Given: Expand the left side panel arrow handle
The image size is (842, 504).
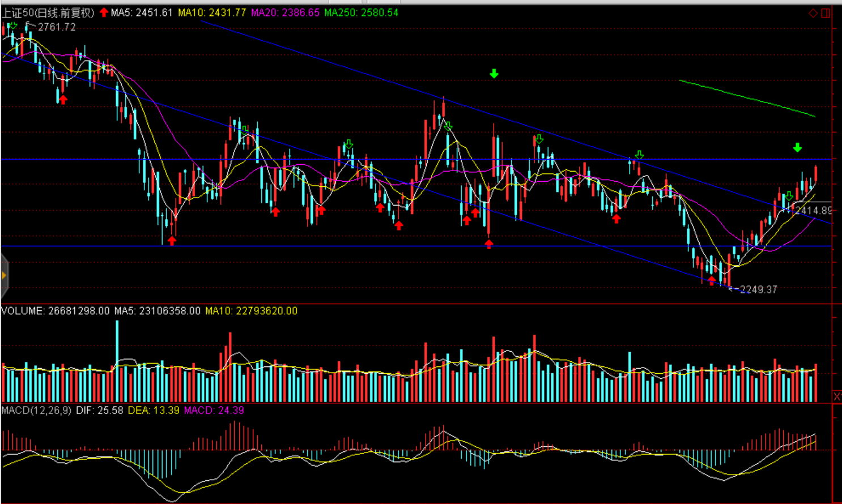Looking at the screenshot, I should (4, 276).
